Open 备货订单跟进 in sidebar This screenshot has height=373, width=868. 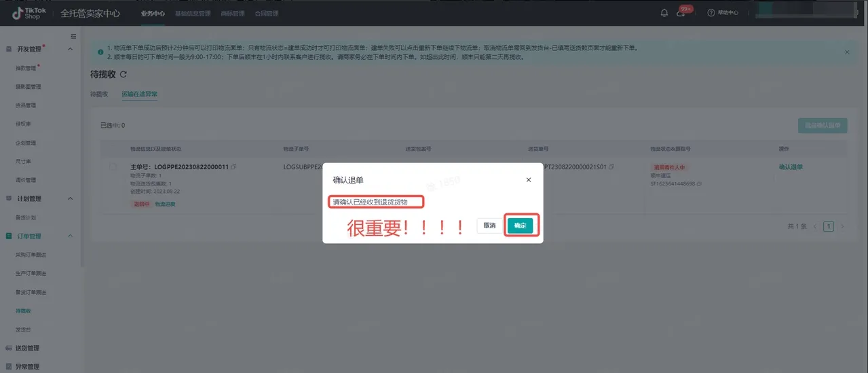tap(31, 292)
